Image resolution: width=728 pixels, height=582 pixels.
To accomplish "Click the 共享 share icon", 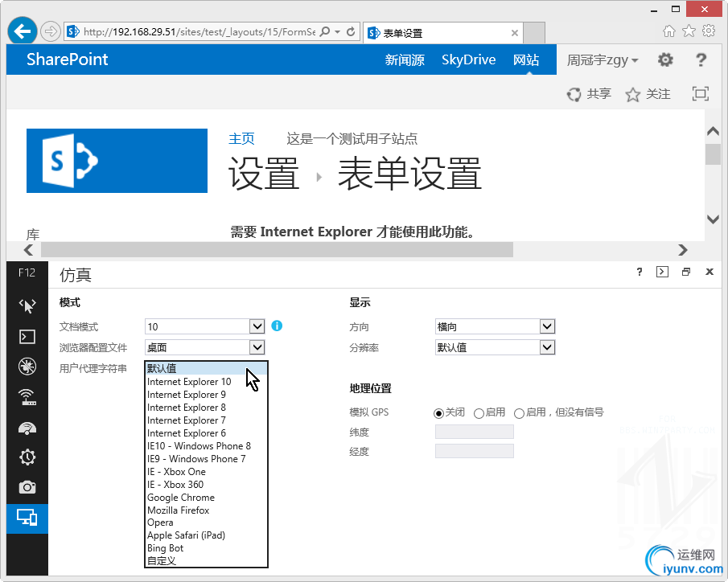I will coord(574,94).
